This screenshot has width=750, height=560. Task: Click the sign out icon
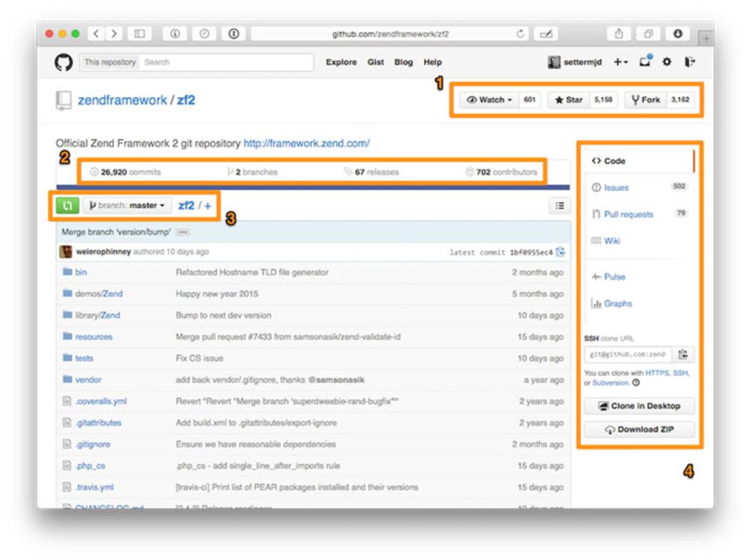[690, 62]
